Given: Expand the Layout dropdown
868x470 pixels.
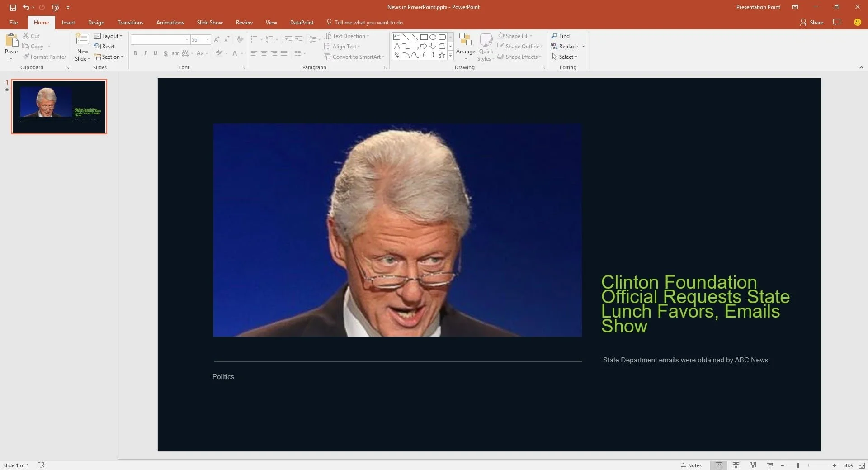Looking at the screenshot, I should [x=108, y=36].
